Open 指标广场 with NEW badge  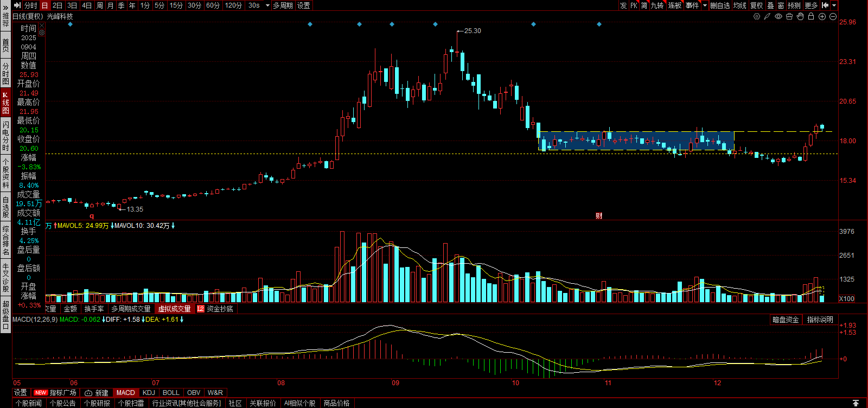(55, 393)
